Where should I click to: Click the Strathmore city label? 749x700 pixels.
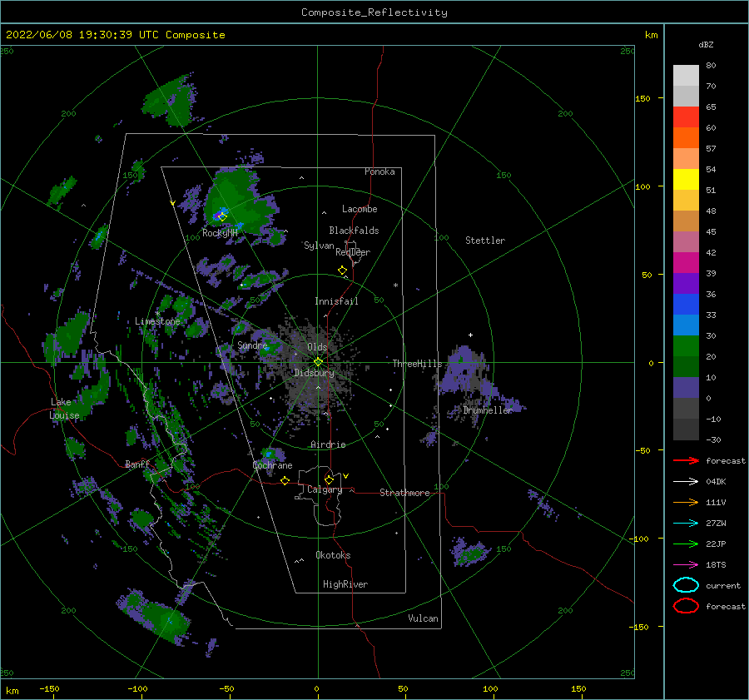404,493
